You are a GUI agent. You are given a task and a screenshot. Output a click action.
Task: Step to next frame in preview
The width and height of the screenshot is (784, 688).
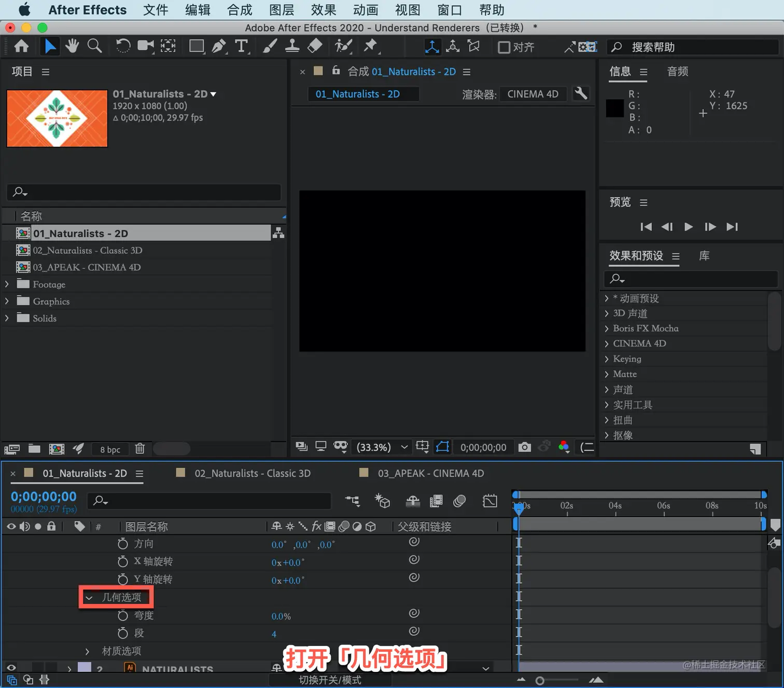click(x=710, y=227)
